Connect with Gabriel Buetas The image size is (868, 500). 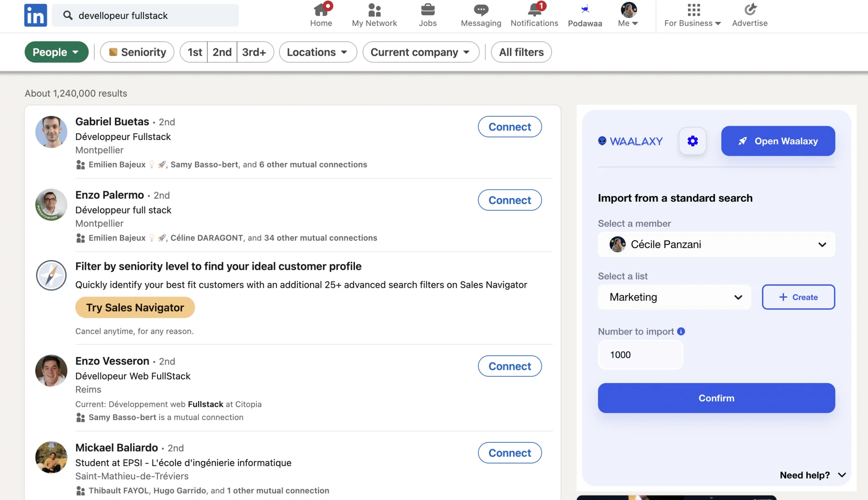pos(510,127)
